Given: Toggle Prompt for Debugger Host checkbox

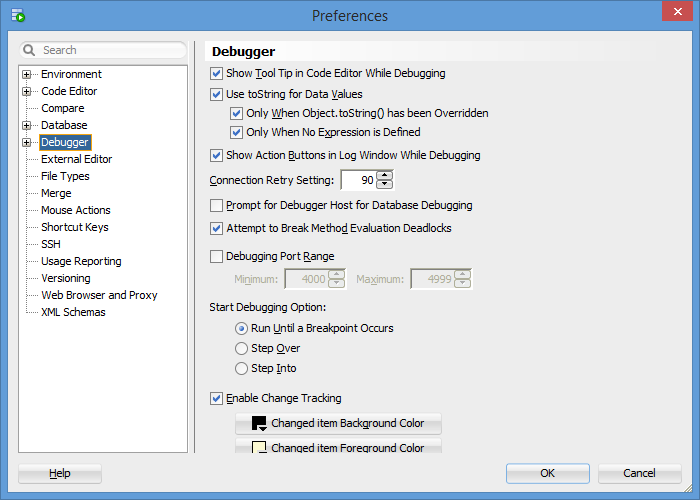Looking at the screenshot, I should click(217, 205).
